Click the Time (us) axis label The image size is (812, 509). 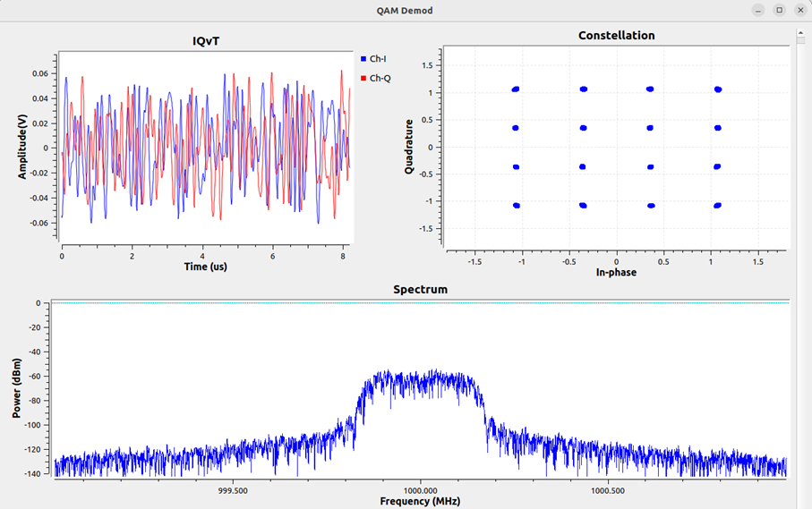coord(205,267)
